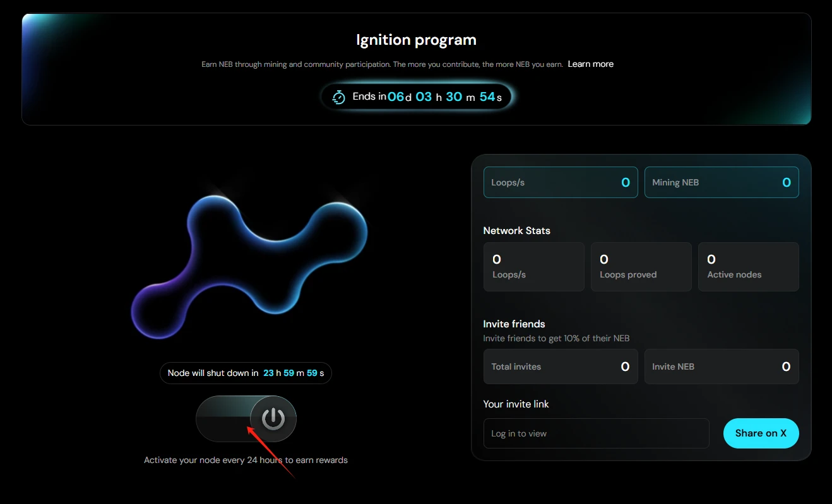
Task: Click the Ignition program heading
Action: (416, 40)
